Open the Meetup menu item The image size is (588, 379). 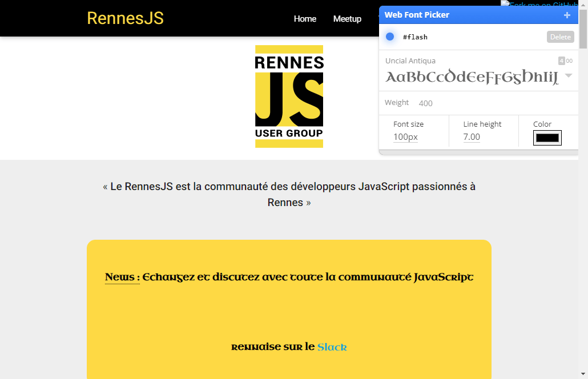347,19
